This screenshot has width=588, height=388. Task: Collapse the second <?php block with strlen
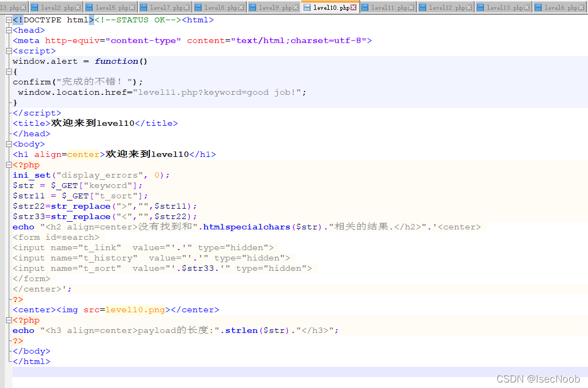pos(9,320)
